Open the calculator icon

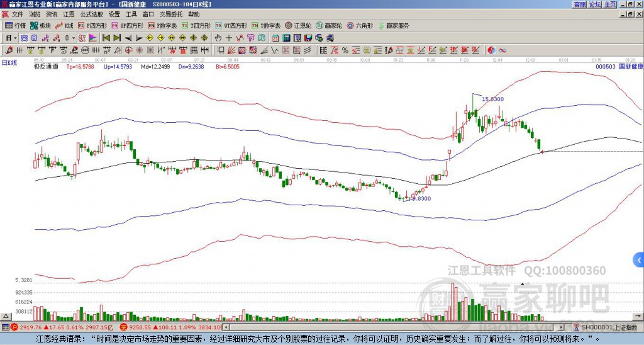coord(287,38)
